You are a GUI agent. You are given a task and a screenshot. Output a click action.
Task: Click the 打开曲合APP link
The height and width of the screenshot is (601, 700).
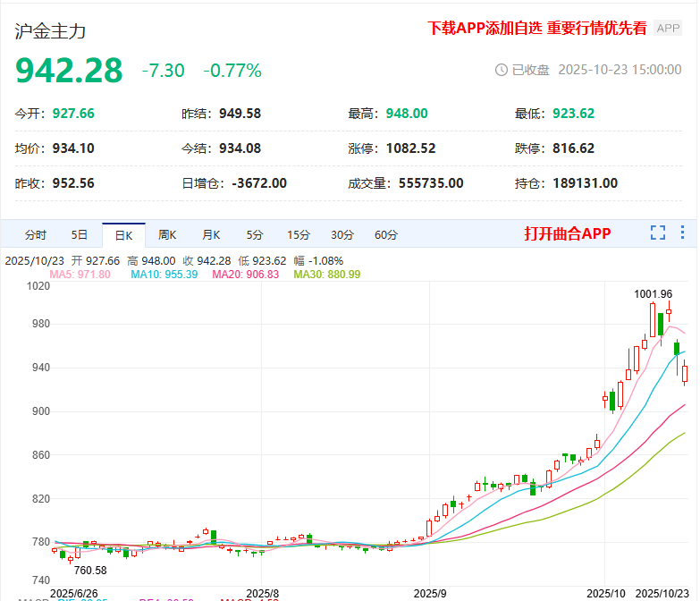567,233
